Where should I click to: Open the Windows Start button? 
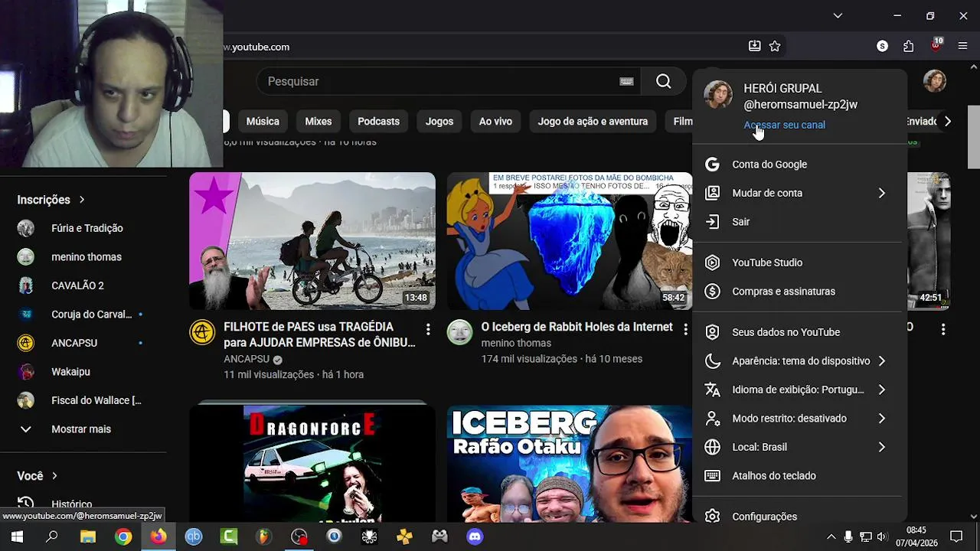click(17, 537)
